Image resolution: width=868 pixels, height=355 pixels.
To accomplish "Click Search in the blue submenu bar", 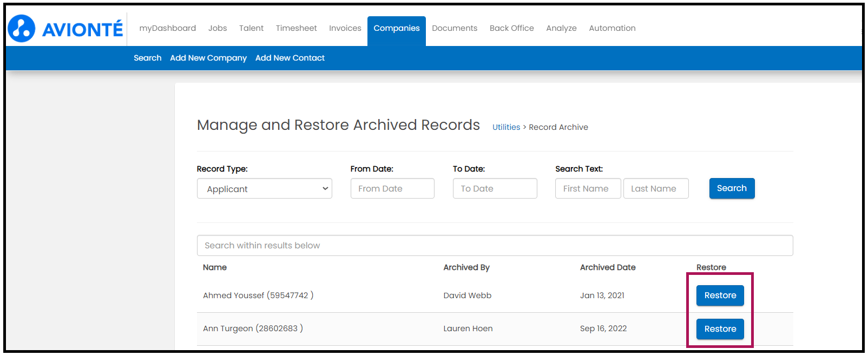I will 147,58.
